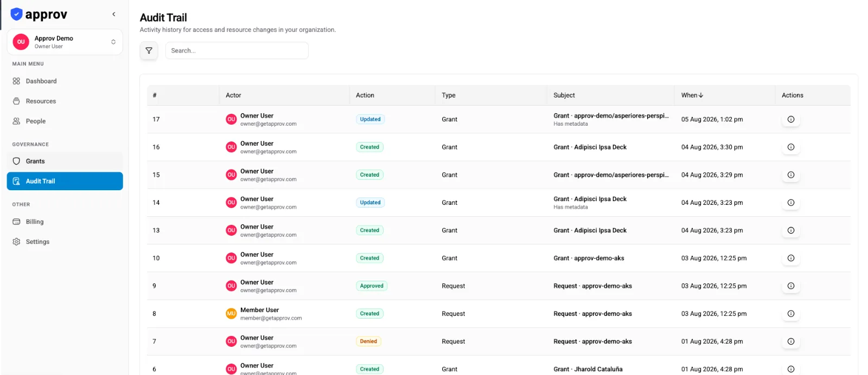Select the Audit Trail menu item
The height and width of the screenshot is (375, 868).
(65, 182)
